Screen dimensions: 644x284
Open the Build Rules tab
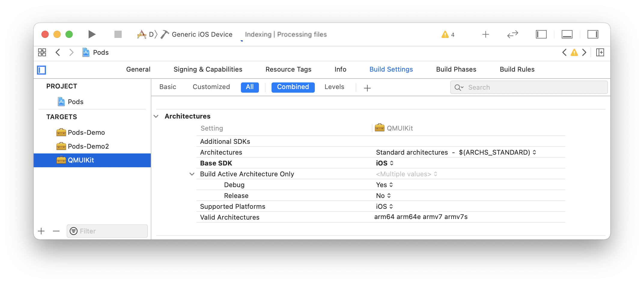[517, 69]
